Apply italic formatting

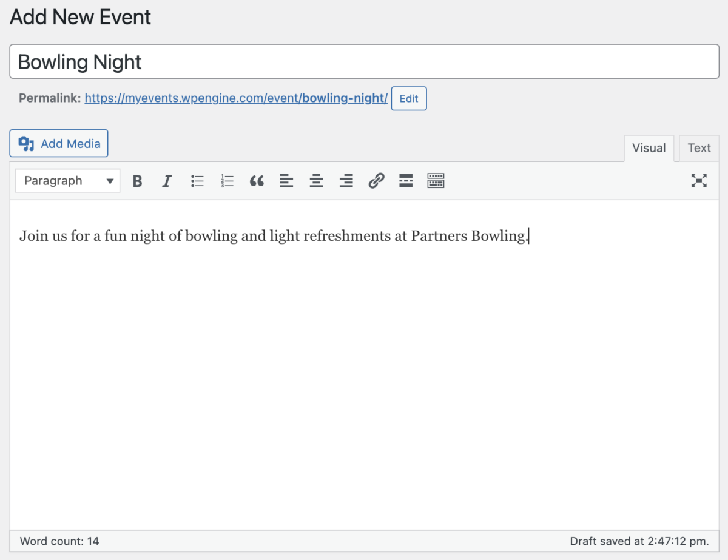click(167, 181)
